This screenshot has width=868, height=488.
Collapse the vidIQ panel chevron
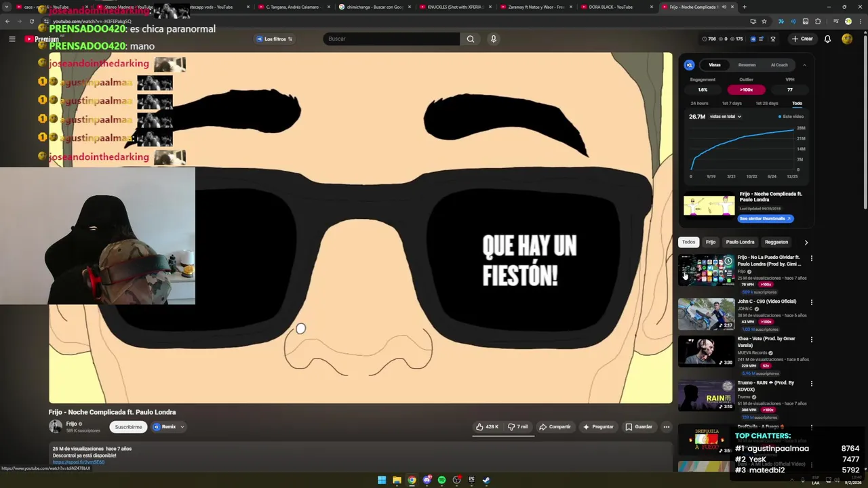804,65
